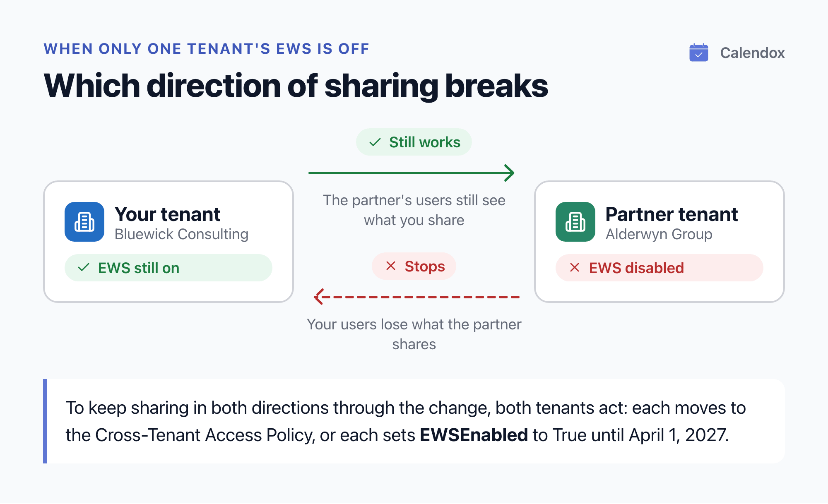Click the red X beside EWS disabled
828x504 pixels.
(x=575, y=267)
